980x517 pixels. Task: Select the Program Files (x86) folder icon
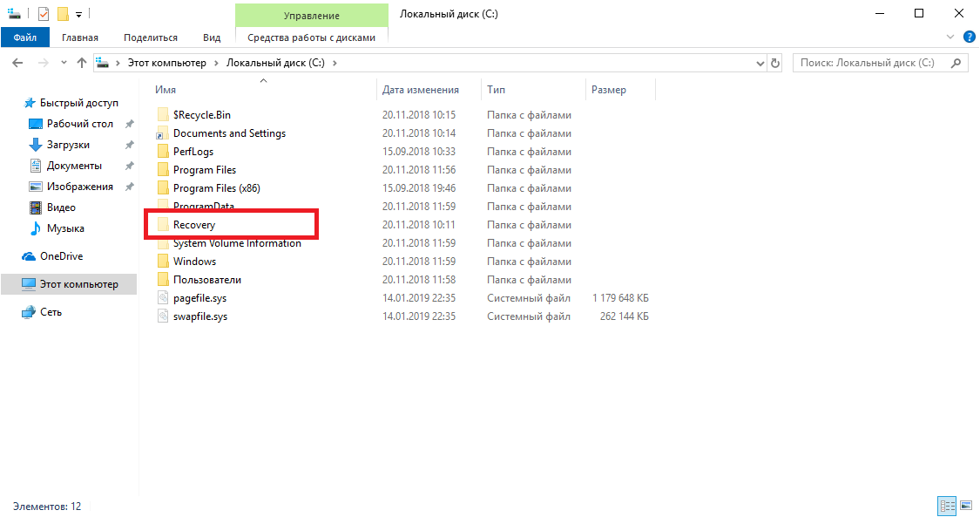163,187
